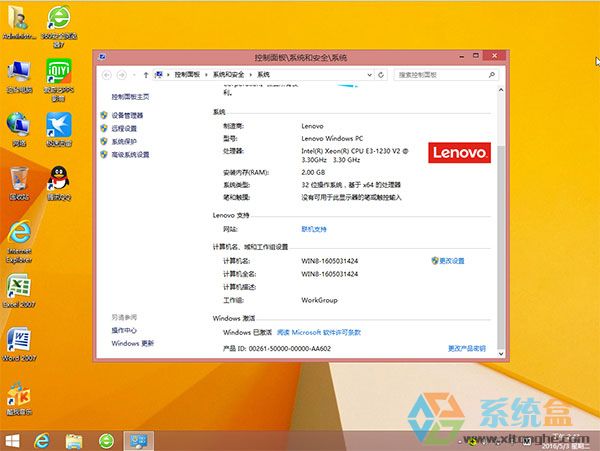Select product ID 00261-50000-00000-AA602 text
Viewport: 600px width, 451px height.
click(x=290, y=348)
